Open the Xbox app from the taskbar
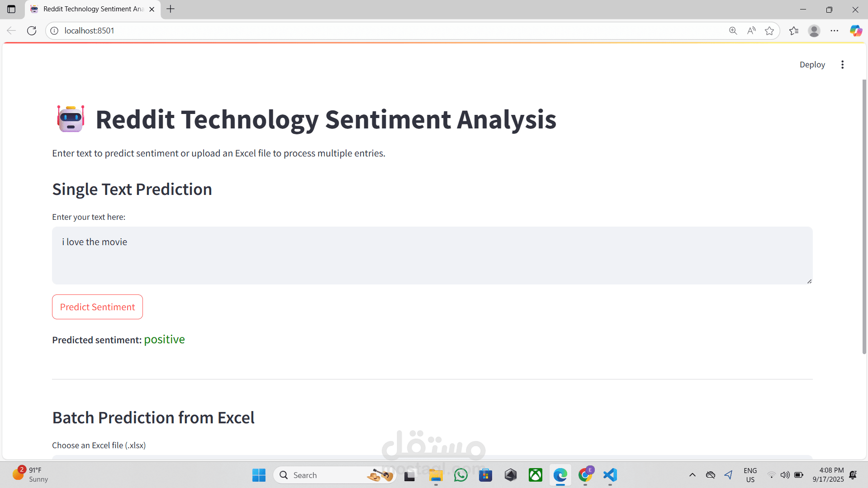Screen dimensions: 868x488 [535, 475]
